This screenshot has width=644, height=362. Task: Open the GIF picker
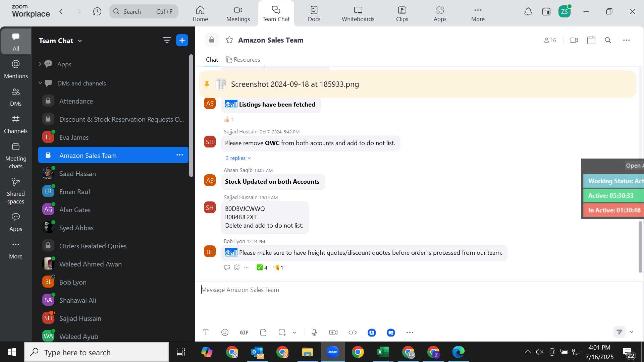pyautogui.click(x=244, y=333)
